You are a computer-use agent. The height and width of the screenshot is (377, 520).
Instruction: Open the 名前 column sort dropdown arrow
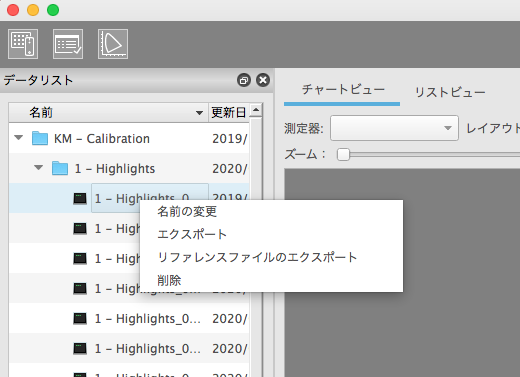coord(199,113)
